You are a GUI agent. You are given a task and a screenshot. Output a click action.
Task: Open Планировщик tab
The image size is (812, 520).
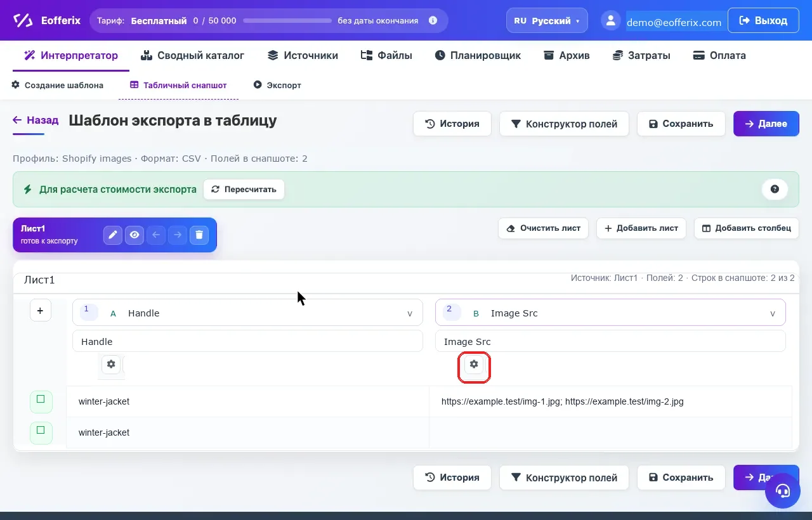click(478, 56)
